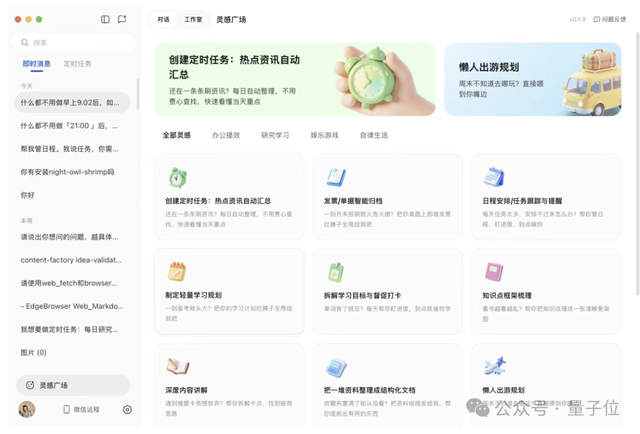Click the calendar icon on 日程安排 card
The height and width of the screenshot is (434, 640).
(x=494, y=178)
